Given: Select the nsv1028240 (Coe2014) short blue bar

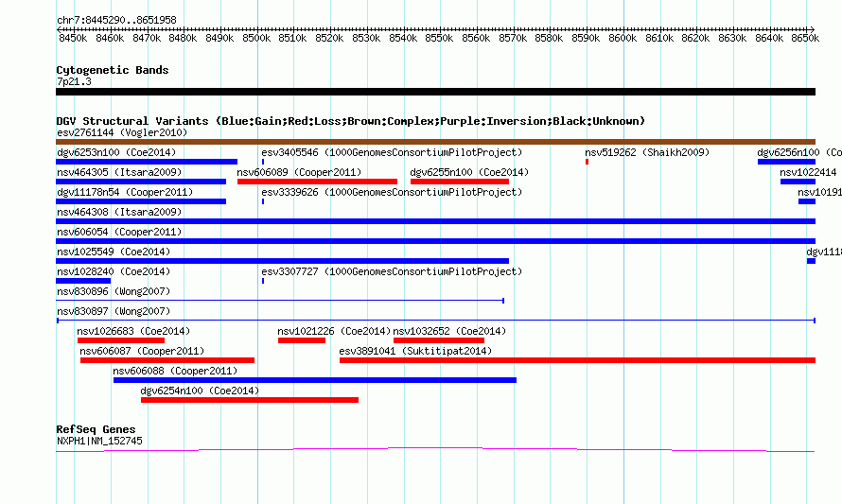Looking at the screenshot, I should pos(83,281).
